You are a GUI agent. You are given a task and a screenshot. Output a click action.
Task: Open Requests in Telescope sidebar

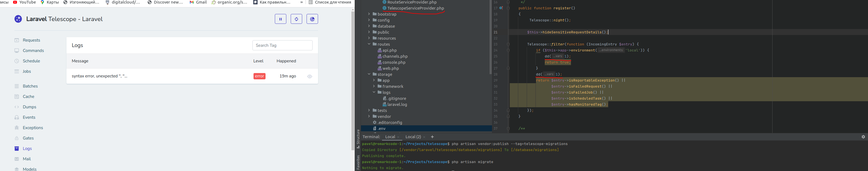point(31,40)
